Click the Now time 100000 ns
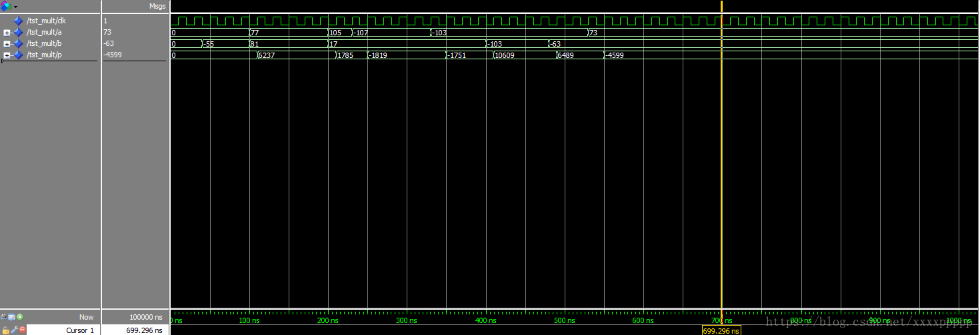Image resolution: width=980 pixels, height=335 pixels. coord(145,317)
